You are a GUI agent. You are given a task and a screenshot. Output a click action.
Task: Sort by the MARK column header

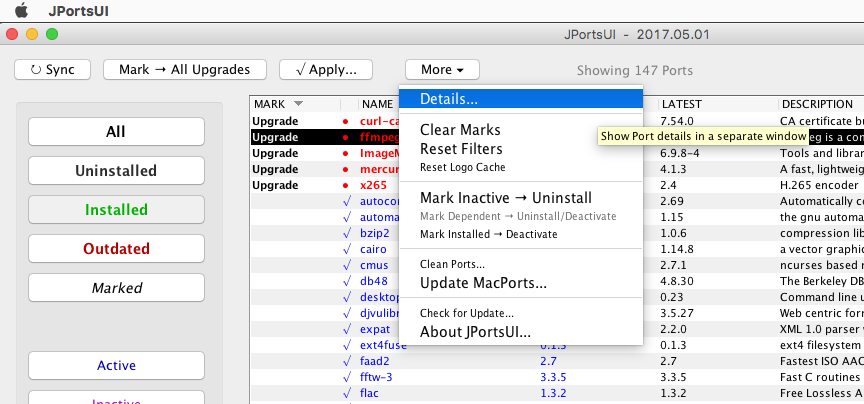pos(295,104)
